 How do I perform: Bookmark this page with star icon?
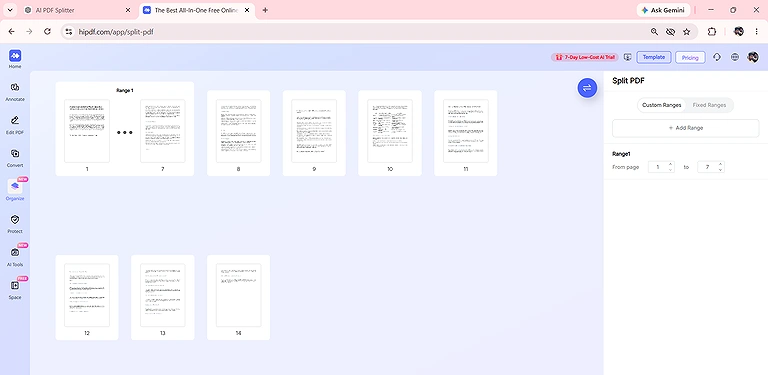coord(687,31)
